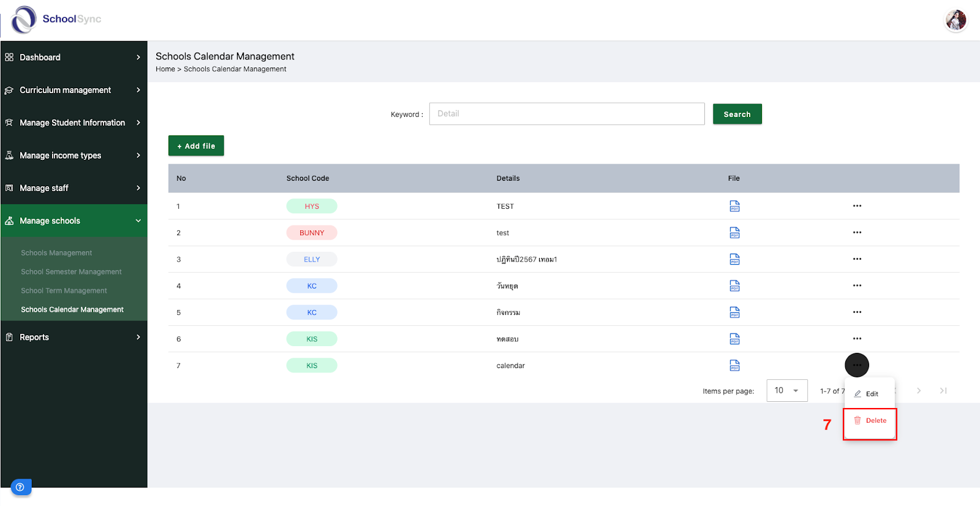Open the three-dot menu for the ELLY row
This screenshot has width=980, height=506.
coord(857,259)
